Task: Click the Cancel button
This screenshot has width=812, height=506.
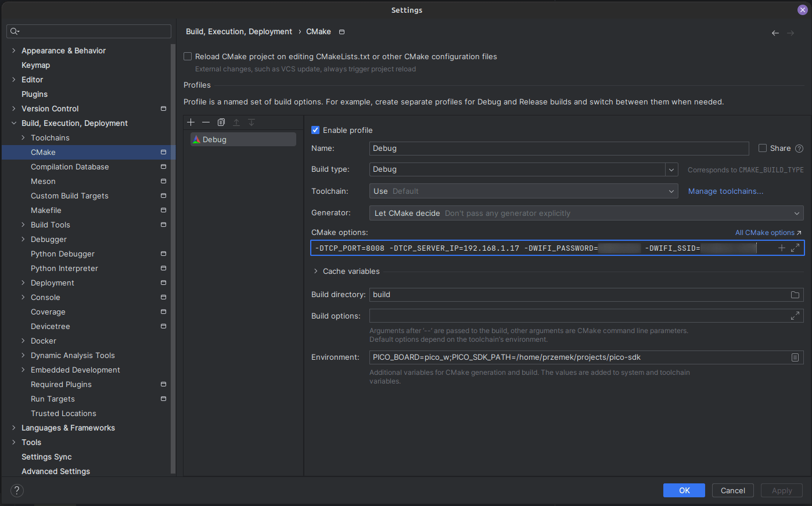Action: [733, 490]
